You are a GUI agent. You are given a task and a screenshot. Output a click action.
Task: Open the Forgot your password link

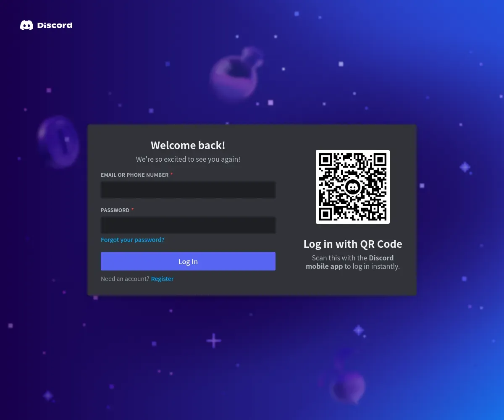pyautogui.click(x=133, y=240)
